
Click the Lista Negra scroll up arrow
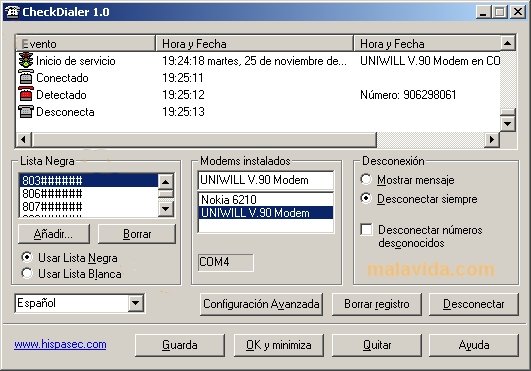click(x=166, y=182)
